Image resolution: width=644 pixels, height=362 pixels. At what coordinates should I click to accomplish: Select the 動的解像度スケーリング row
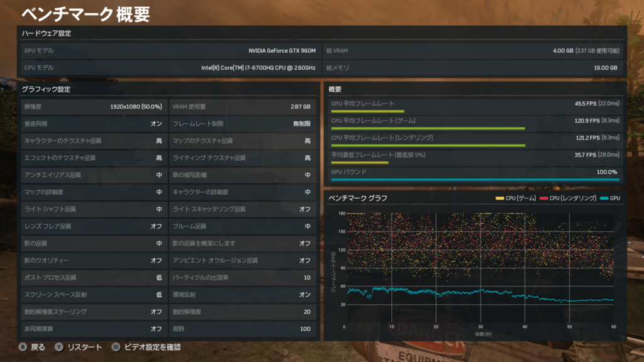click(x=94, y=312)
